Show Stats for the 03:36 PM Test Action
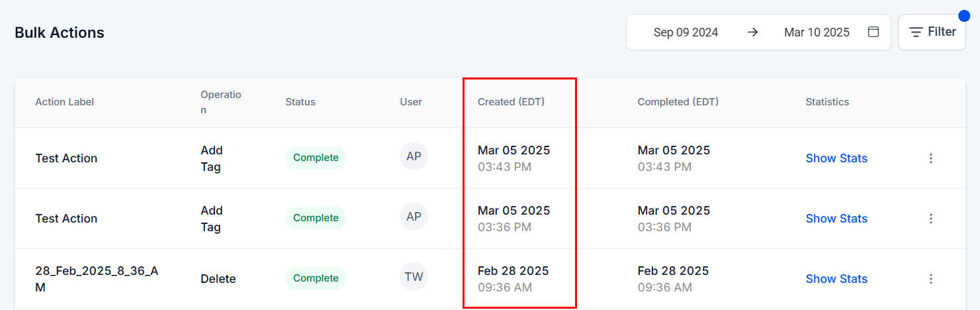Screen dimensions: 980x310 coord(836,219)
